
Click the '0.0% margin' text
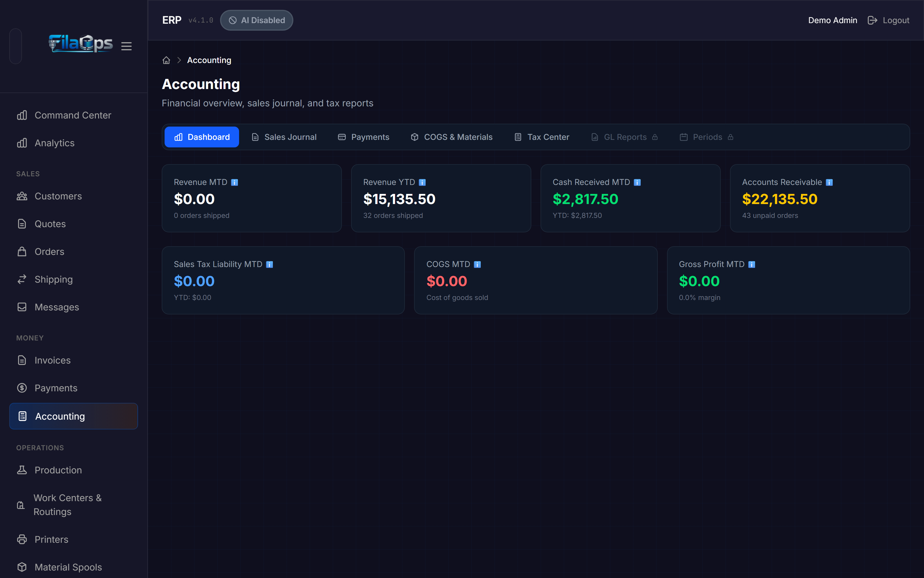pyautogui.click(x=699, y=298)
